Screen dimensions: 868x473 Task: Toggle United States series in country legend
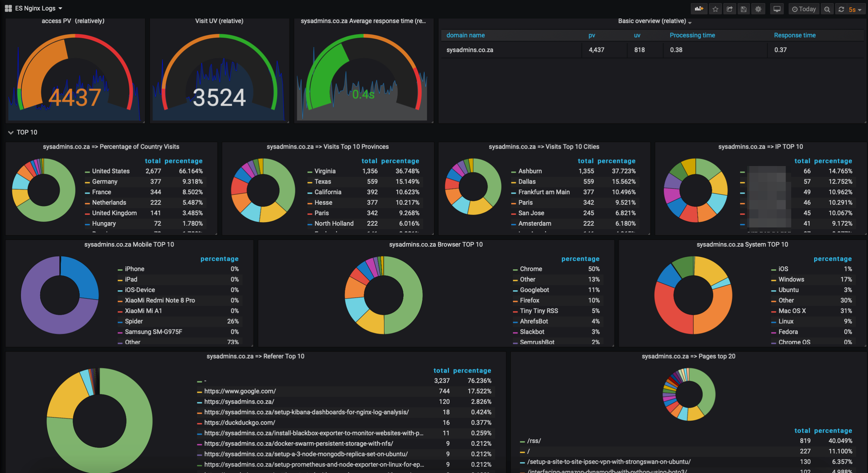pyautogui.click(x=111, y=171)
